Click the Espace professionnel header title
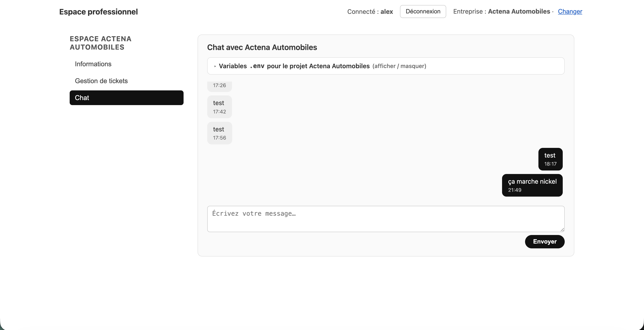The width and height of the screenshot is (644, 330). 98,12
